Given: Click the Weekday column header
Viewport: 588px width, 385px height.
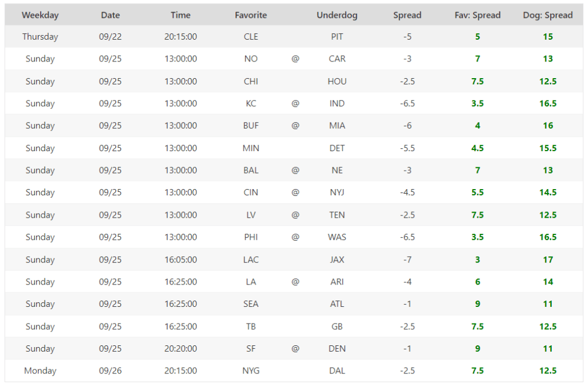Looking at the screenshot, I should click(x=40, y=15).
